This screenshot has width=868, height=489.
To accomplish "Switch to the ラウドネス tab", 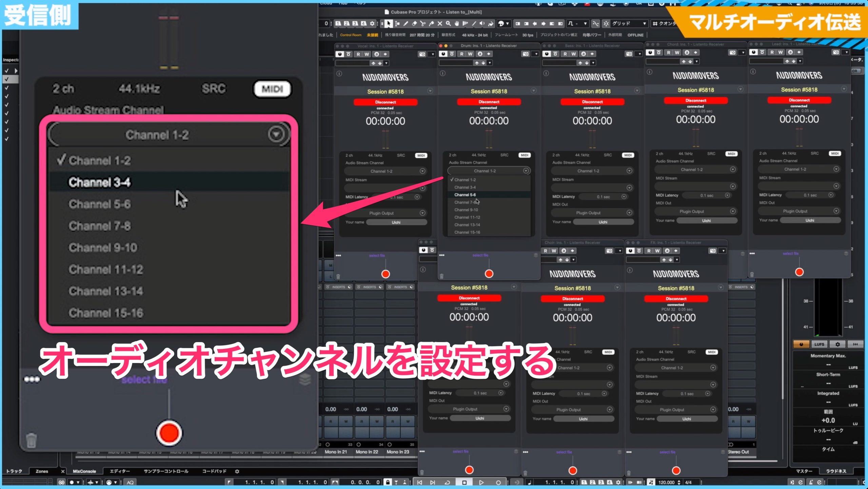I will coord(836,471).
